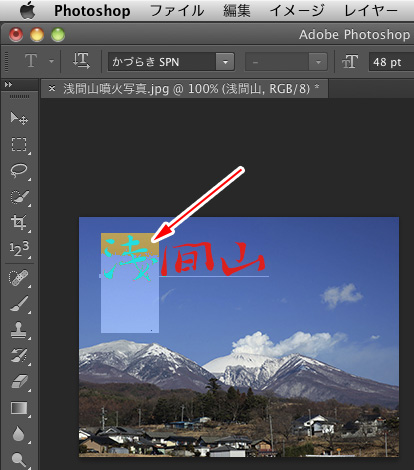
Task: Close the 浅間山噴火写真.jpg document tab
Action: [x=52, y=88]
